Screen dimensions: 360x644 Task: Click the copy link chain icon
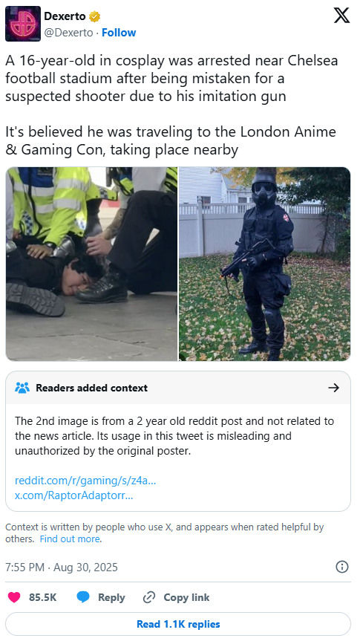point(148,598)
